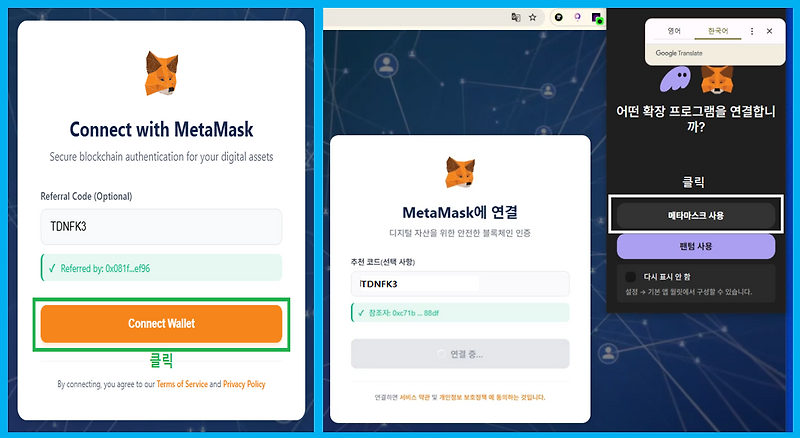Open the Privacy Policy link
The image size is (800, 438).
[244, 384]
